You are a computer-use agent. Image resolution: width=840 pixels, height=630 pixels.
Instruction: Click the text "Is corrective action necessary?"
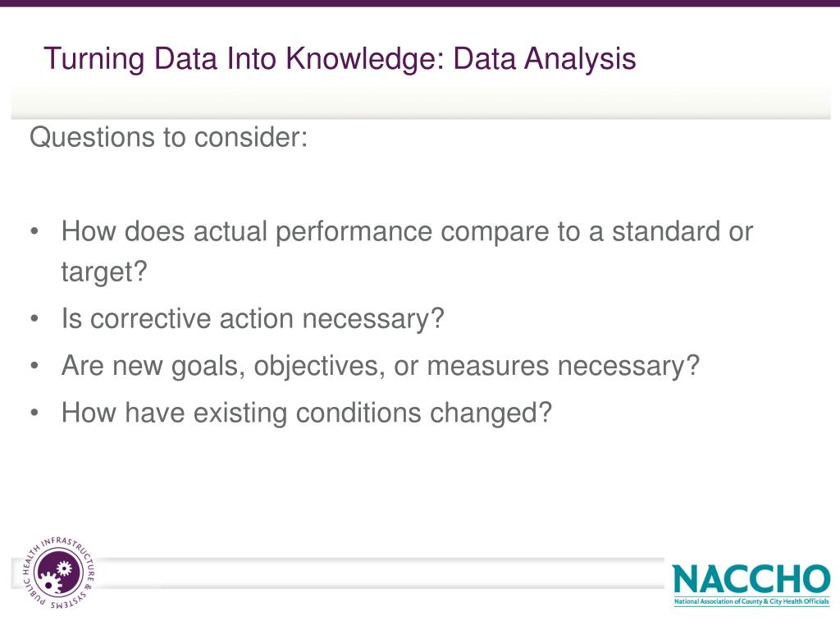coord(253,319)
